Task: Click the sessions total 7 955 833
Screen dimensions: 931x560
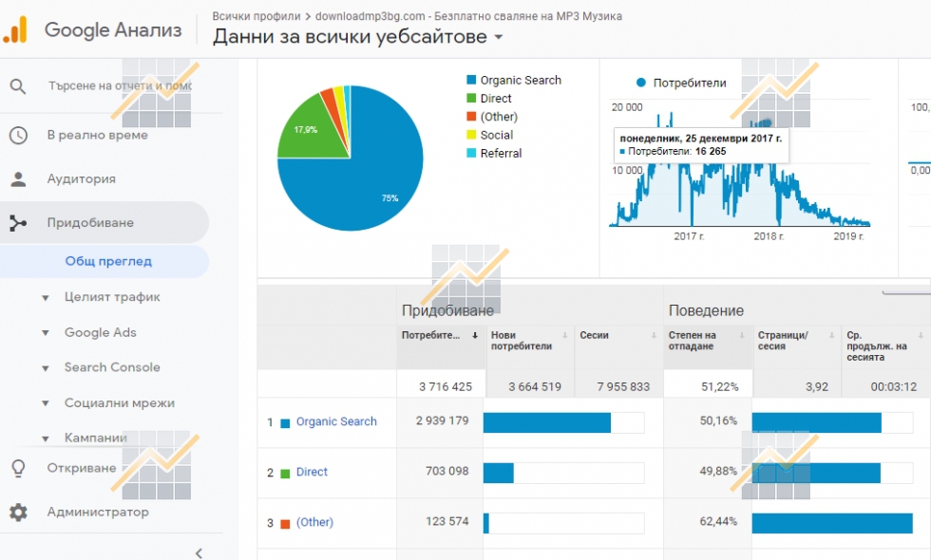Action: (623, 387)
